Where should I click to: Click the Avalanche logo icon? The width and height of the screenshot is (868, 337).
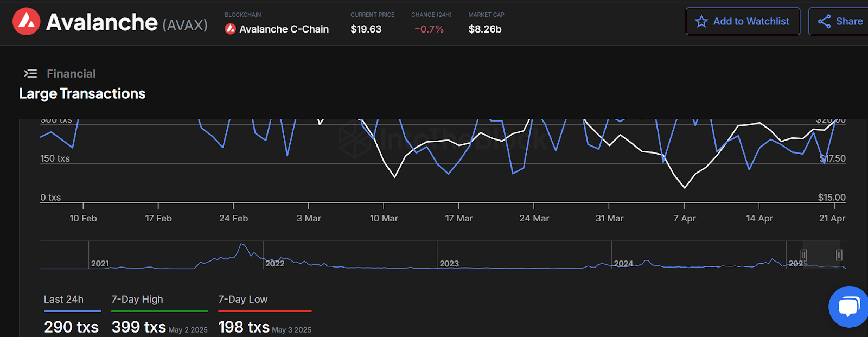click(x=26, y=22)
